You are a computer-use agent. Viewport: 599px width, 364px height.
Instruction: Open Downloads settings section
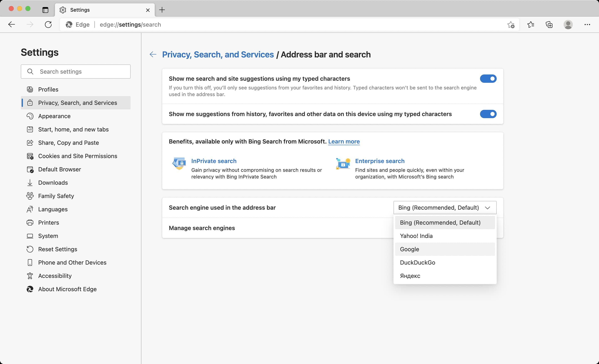[x=76, y=183]
